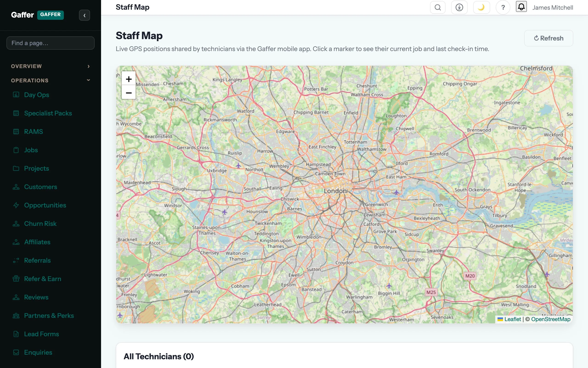The height and width of the screenshot is (368, 588).
Task: Expand the Overview section
Action: (51, 66)
